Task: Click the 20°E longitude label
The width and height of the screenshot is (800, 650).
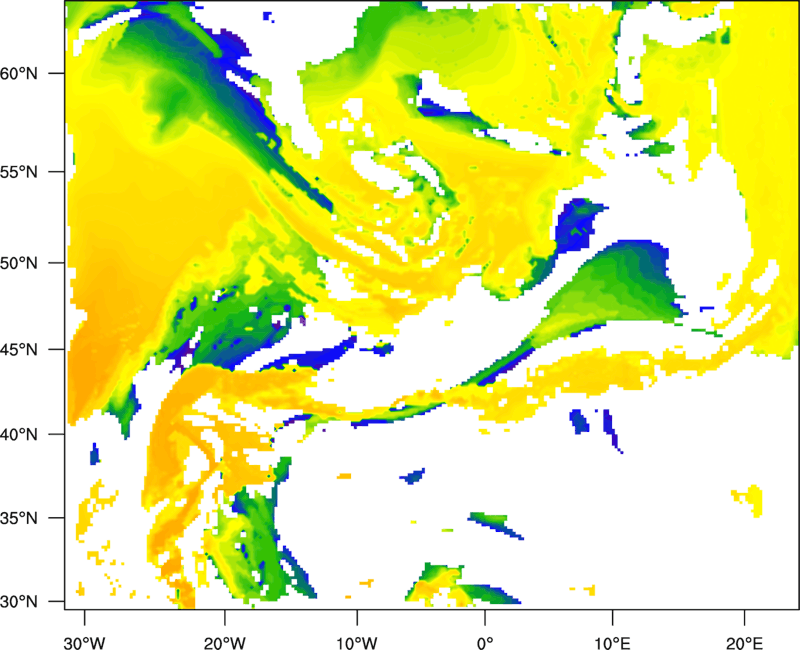Action: [x=744, y=643]
